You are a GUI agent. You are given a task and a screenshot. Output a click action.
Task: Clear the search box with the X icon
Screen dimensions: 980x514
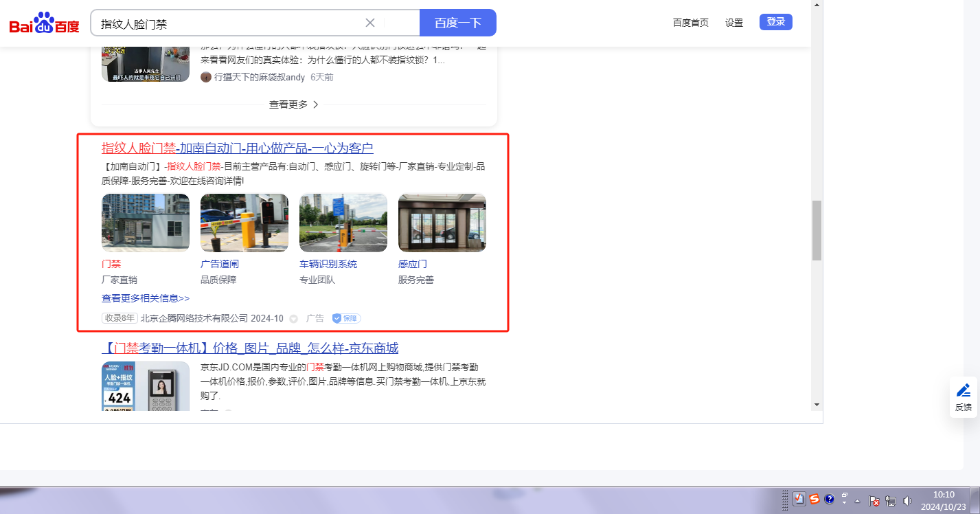370,23
